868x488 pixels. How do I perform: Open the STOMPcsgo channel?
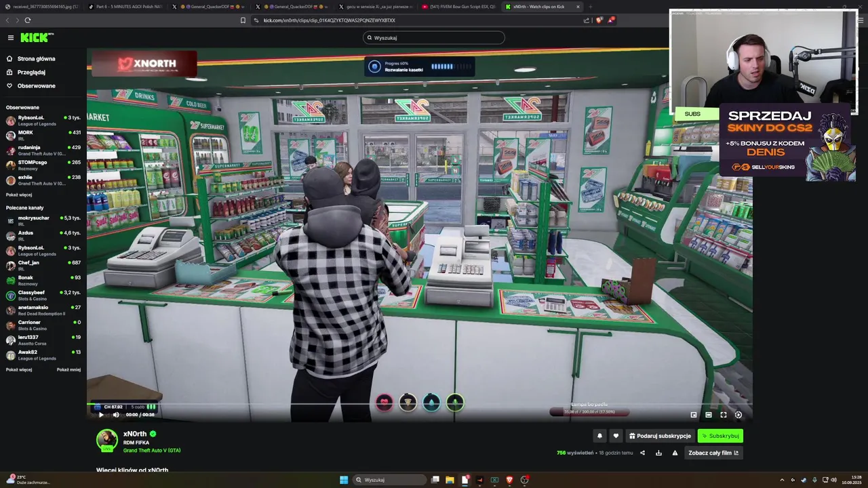(43, 165)
